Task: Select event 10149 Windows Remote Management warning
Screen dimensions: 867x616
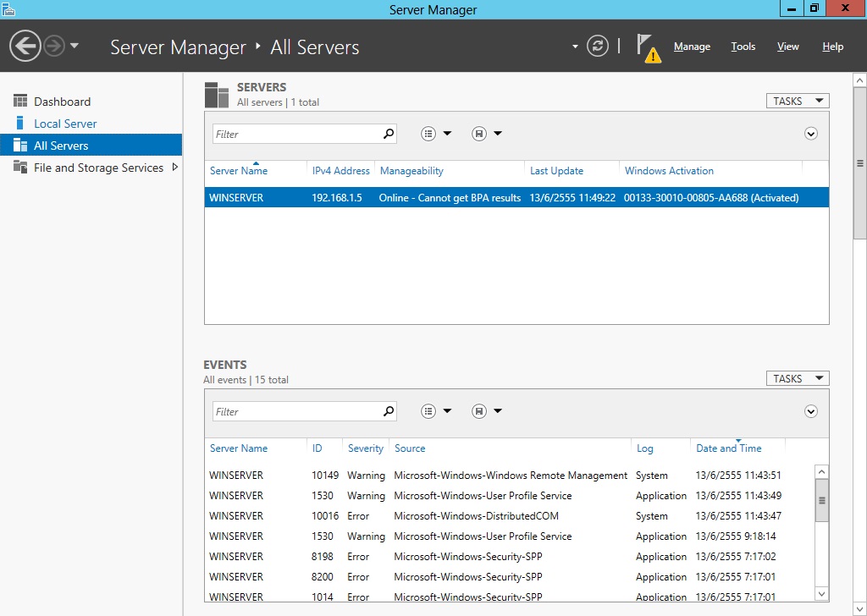Action: coord(509,476)
